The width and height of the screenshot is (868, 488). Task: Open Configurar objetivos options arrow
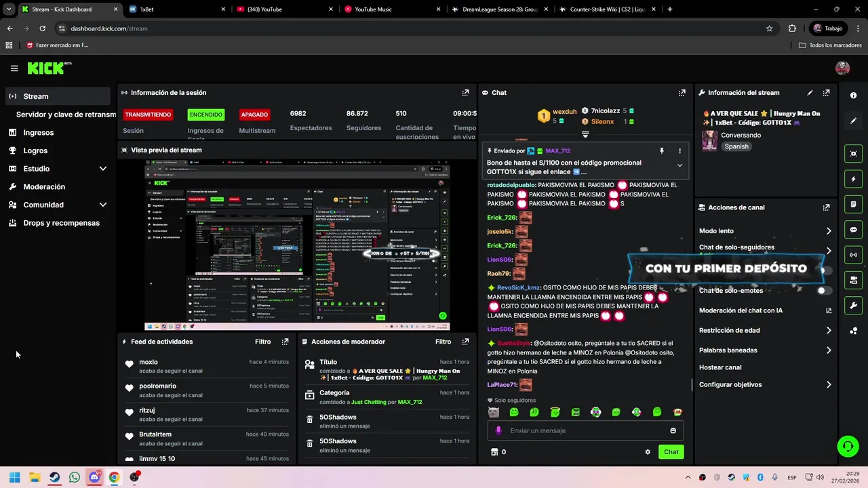click(829, 385)
